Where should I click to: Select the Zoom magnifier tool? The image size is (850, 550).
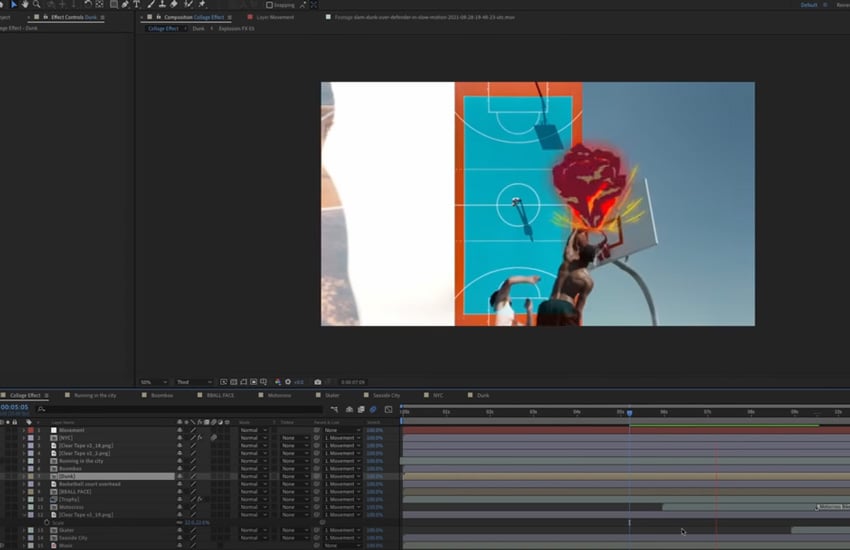38,4
